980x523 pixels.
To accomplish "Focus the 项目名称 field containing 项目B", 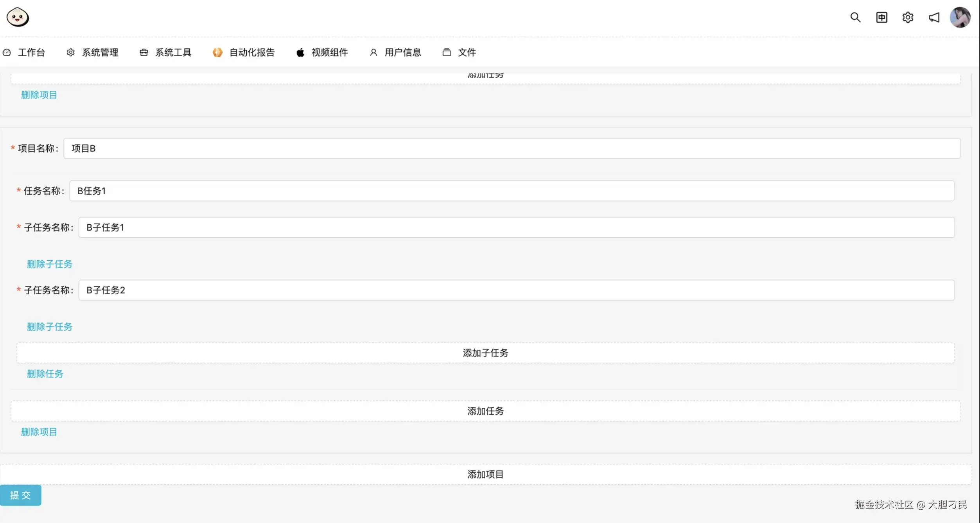I will click(512, 149).
